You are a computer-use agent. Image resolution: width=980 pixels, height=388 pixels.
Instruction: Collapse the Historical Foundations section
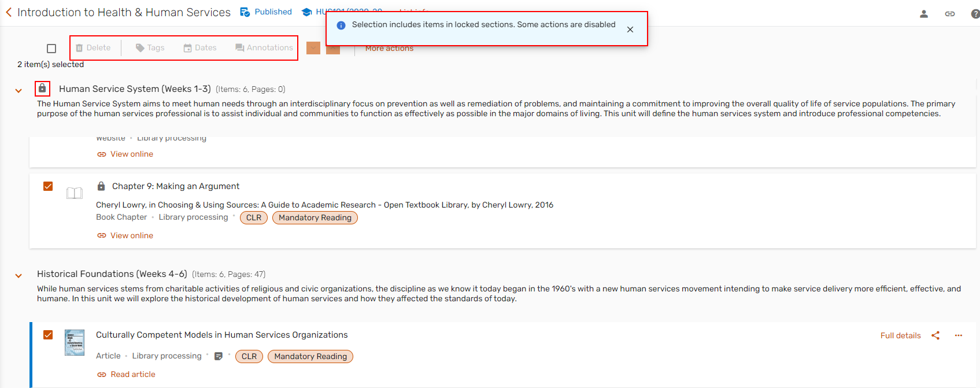click(x=19, y=276)
